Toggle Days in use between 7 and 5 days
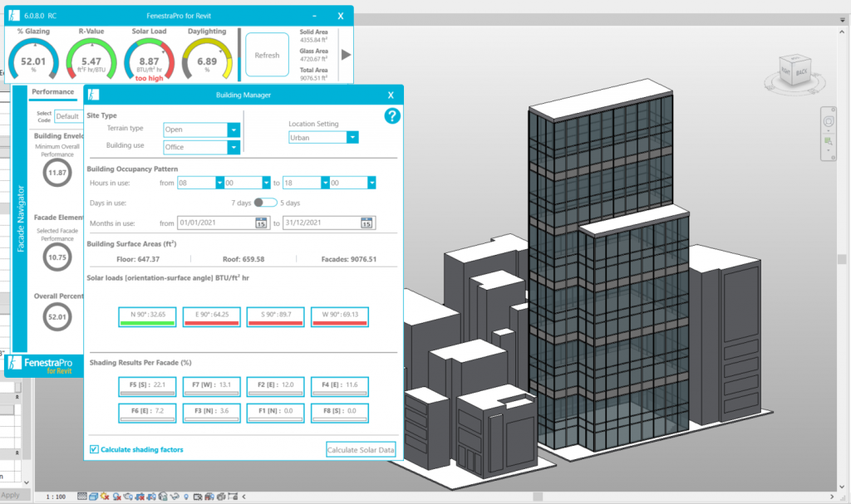The image size is (851, 504). 265,203
